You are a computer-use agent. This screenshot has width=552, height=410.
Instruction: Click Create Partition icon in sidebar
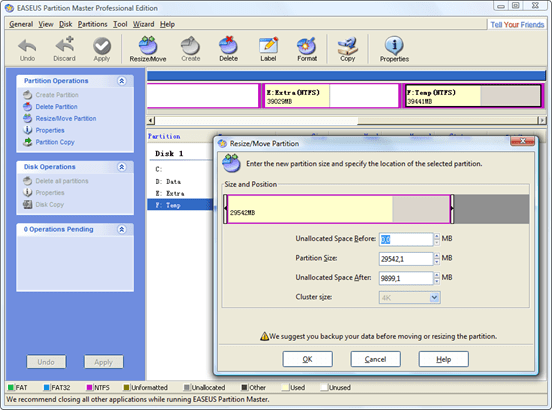pos(27,95)
